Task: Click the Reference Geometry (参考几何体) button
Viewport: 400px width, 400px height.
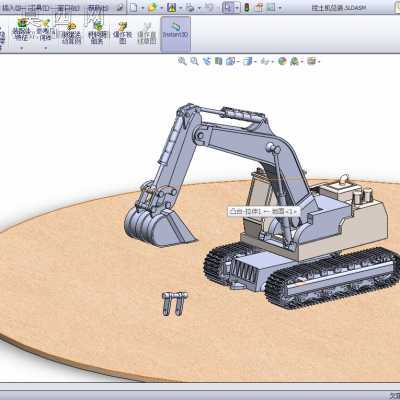Action: click(x=45, y=29)
